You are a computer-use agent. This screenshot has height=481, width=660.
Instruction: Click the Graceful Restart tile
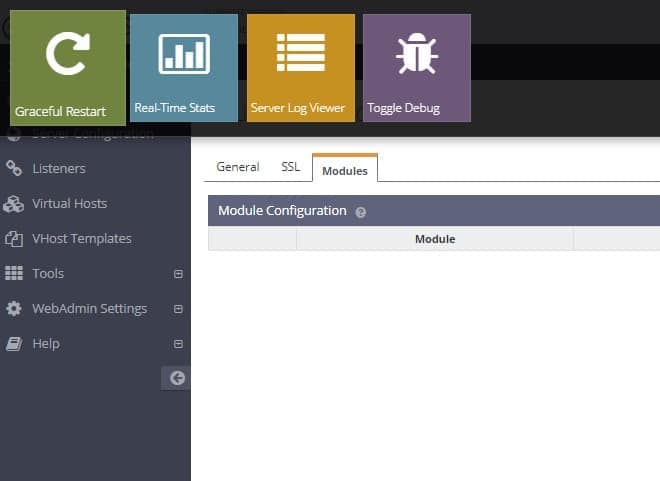coord(68,67)
